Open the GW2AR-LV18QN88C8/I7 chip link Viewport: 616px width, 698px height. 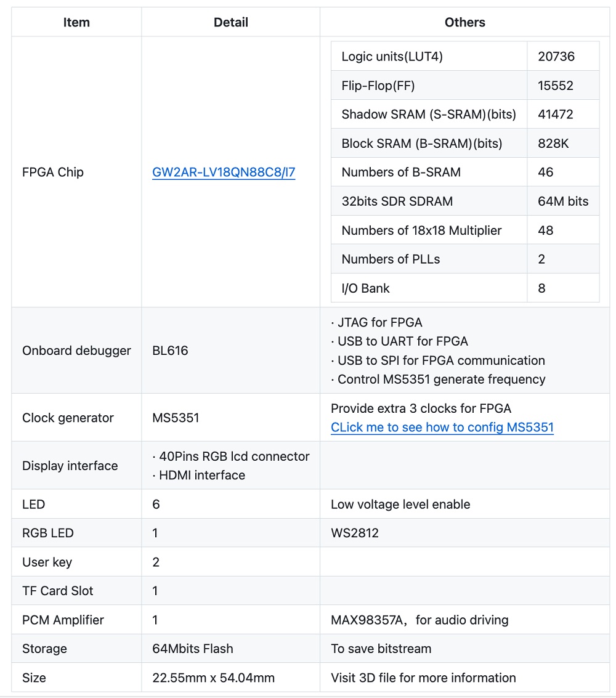(x=224, y=172)
